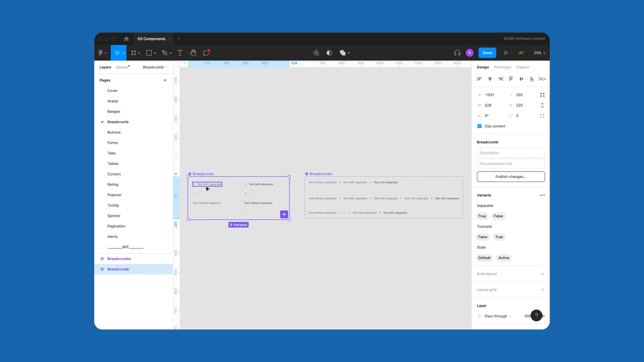Select the Text tool
This screenshot has height=362, width=644.
(x=180, y=53)
